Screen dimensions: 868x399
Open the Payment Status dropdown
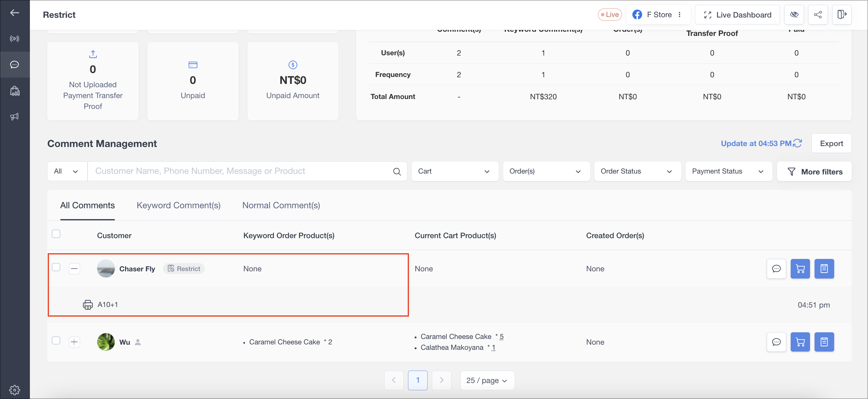tap(728, 171)
